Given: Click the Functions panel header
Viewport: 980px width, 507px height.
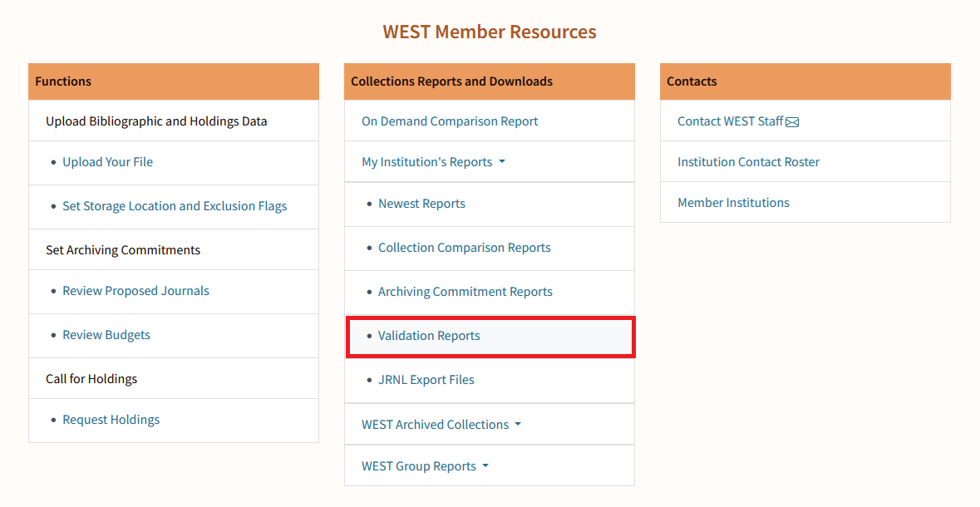Looking at the screenshot, I should [x=174, y=81].
